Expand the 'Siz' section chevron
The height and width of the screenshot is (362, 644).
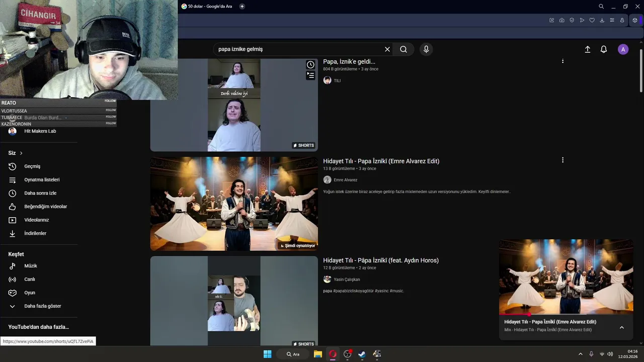pyautogui.click(x=21, y=153)
